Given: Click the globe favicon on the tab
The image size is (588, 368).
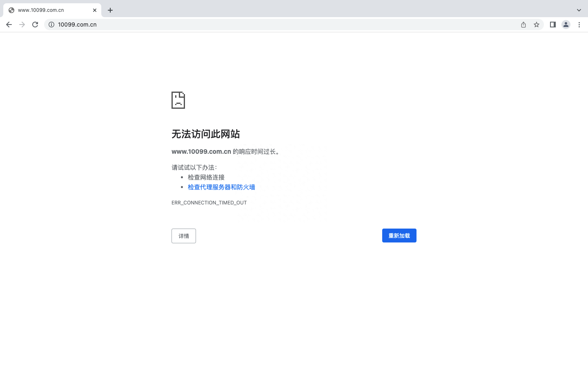Looking at the screenshot, I should point(11,10).
